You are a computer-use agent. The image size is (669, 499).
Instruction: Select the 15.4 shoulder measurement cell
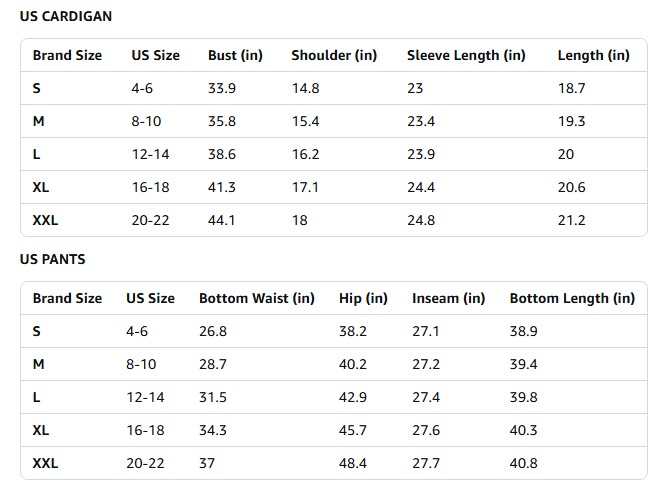coord(305,121)
